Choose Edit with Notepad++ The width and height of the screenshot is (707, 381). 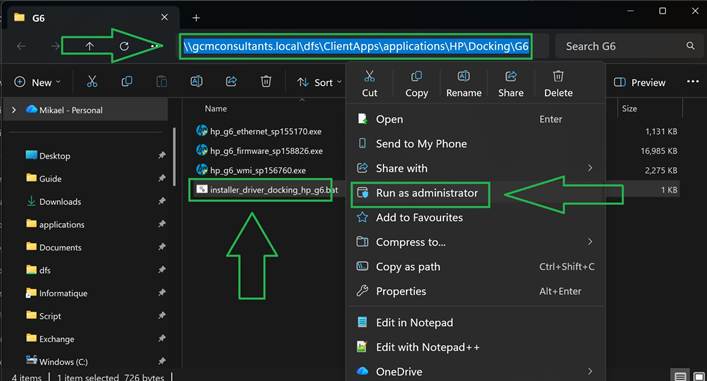[x=476, y=347]
